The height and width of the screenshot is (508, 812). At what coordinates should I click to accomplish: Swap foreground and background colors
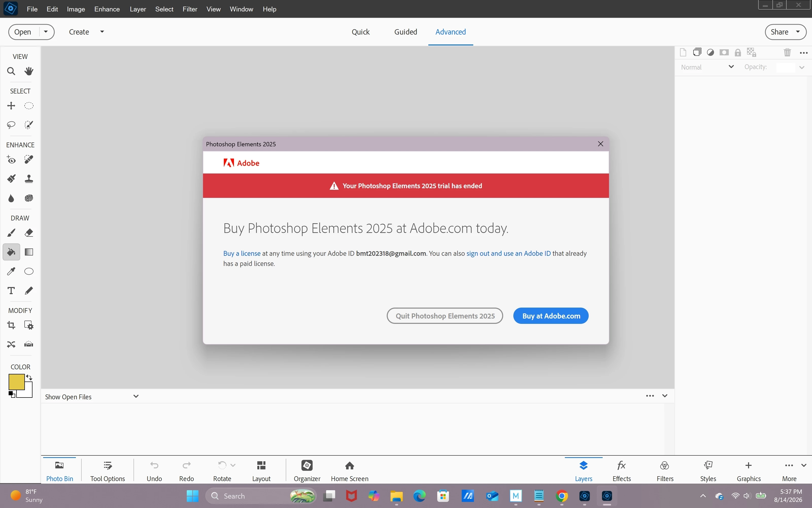(29, 377)
